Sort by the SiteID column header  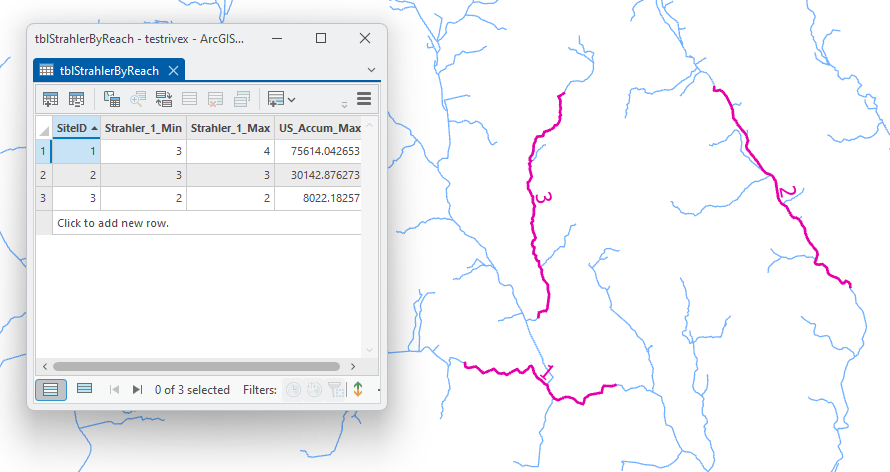[x=72, y=128]
